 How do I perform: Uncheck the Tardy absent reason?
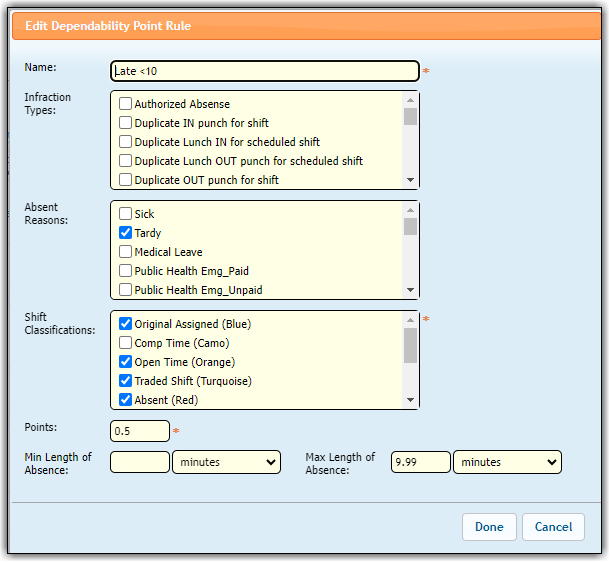tap(125, 233)
